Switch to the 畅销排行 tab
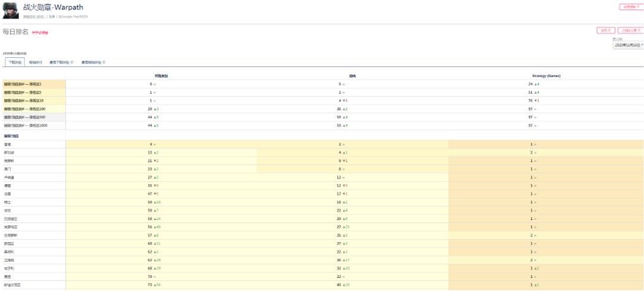The image size is (644, 291). pos(35,62)
